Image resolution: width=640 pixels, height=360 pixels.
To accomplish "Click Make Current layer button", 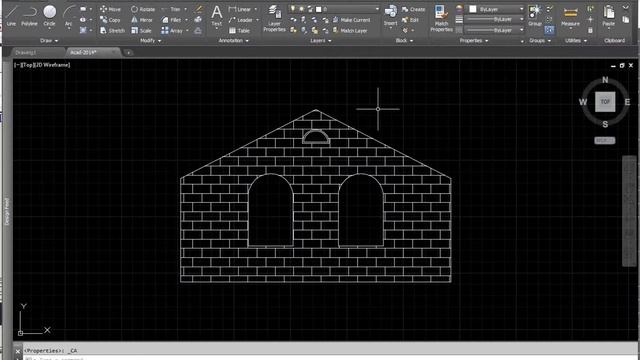I will 351,20.
